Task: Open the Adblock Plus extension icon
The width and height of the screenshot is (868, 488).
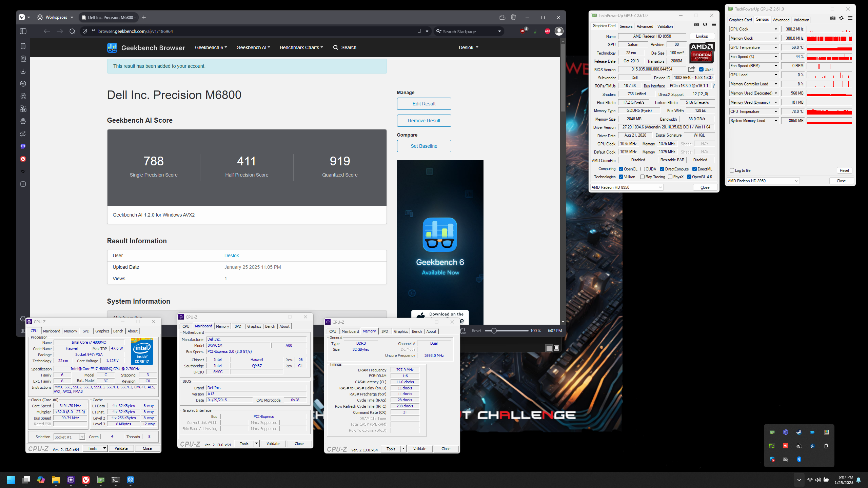Action: point(548,31)
